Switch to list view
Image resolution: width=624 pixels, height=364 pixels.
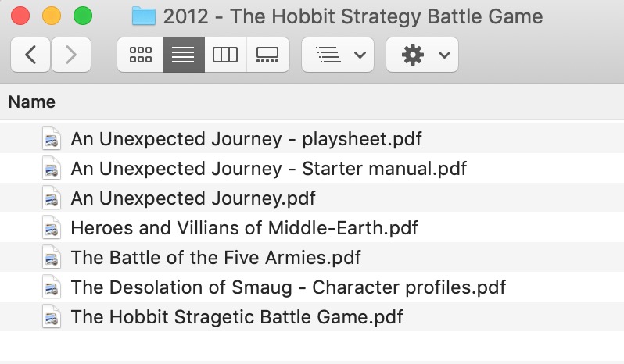(x=183, y=55)
